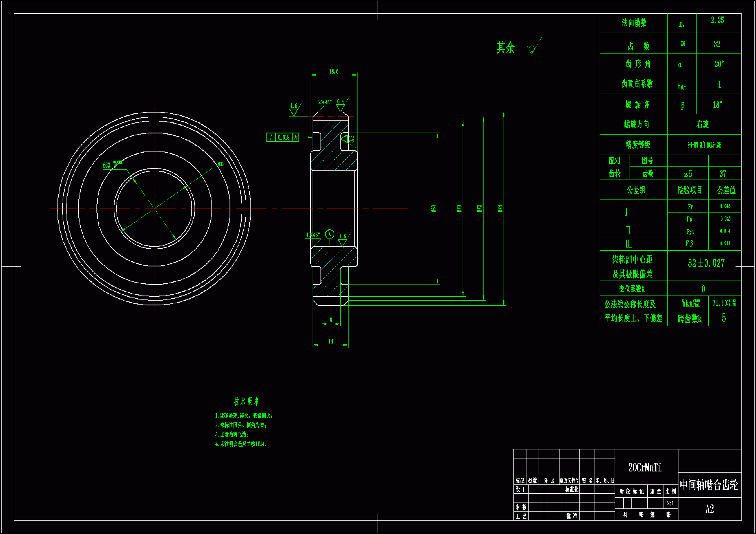Click the φ76 outer diameter dimension
This screenshot has width=756, height=534.
click(x=500, y=209)
